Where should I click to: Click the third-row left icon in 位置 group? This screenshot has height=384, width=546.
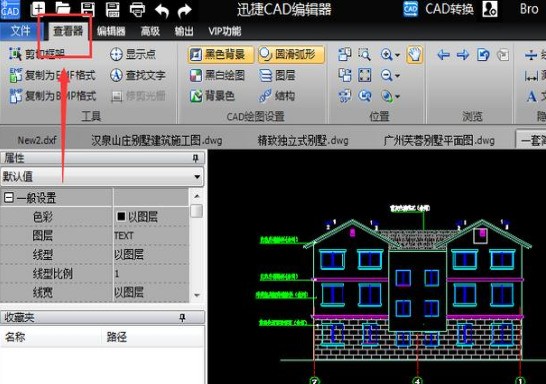point(344,96)
